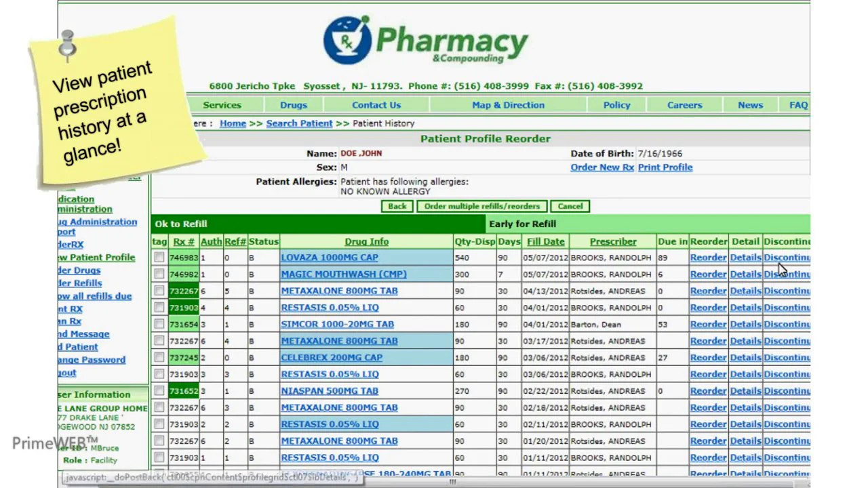Tick the checkbox for LOVAZA 1000MG CAP row
The height and width of the screenshot is (488, 868).
(x=159, y=258)
